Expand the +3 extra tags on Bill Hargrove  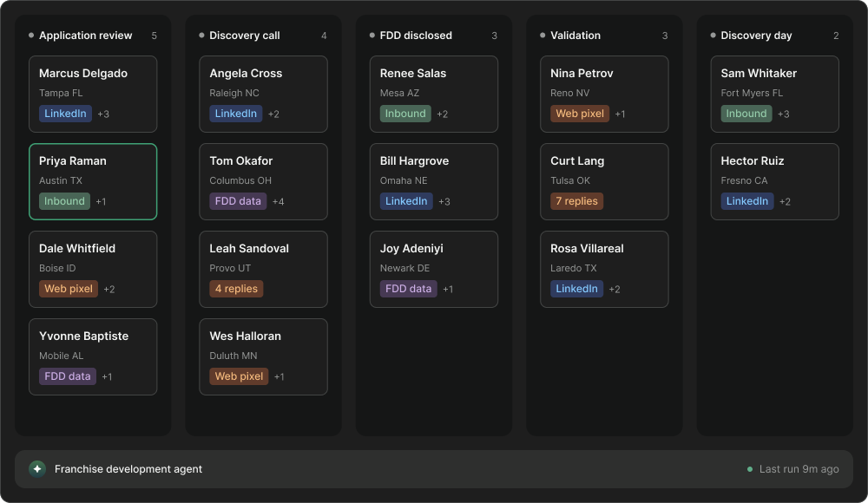(444, 201)
